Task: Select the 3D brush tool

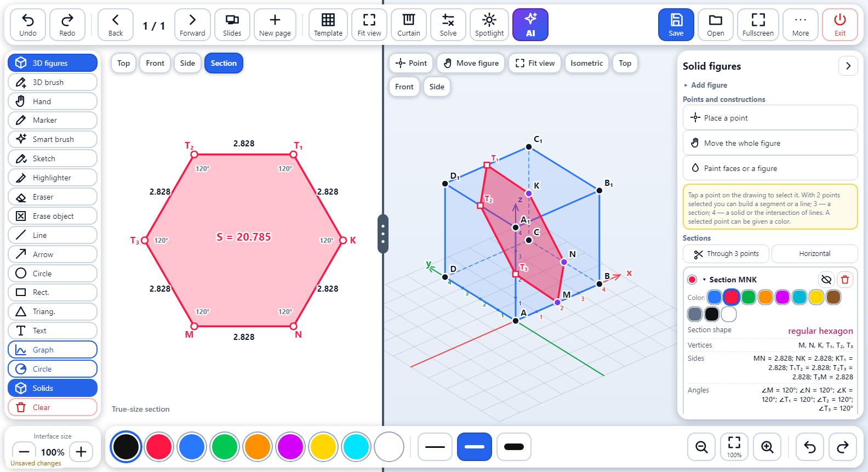Action: click(53, 82)
